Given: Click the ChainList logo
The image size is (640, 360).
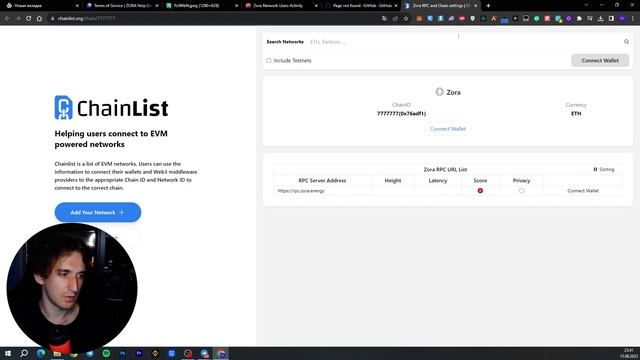Looking at the screenshot, I should point(111,108).
